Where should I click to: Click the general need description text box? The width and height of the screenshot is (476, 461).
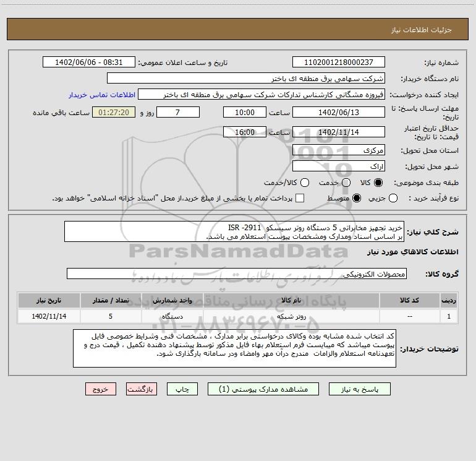(x=234, y=231)
